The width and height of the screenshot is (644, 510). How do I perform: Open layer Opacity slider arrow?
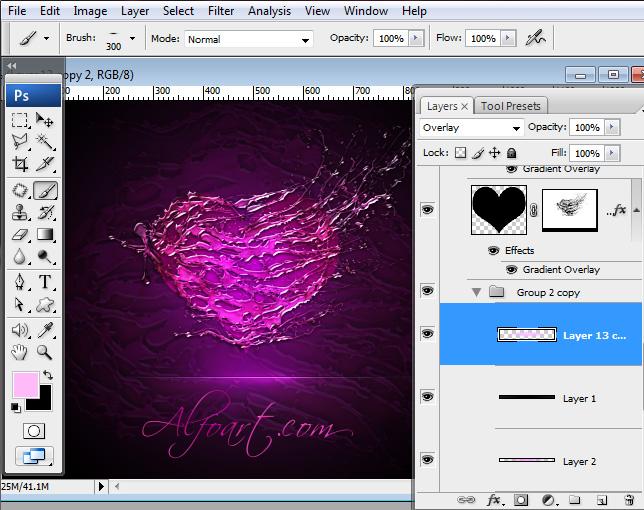click(x=612, y=127)
